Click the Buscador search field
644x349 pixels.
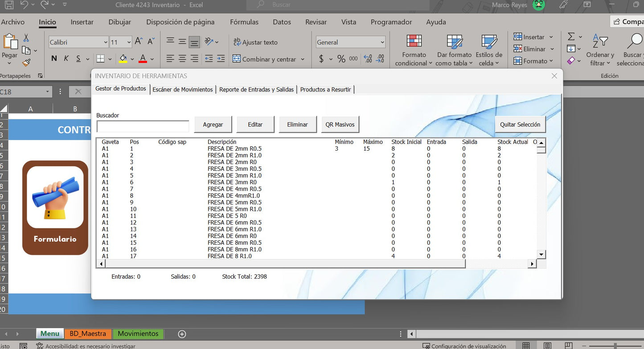click(143, 126)
